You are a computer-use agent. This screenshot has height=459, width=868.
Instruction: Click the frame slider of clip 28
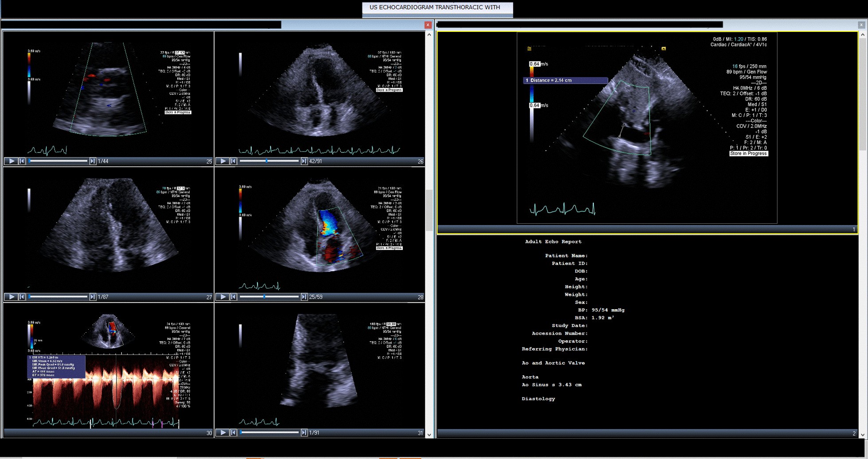(x=269, y=297)
